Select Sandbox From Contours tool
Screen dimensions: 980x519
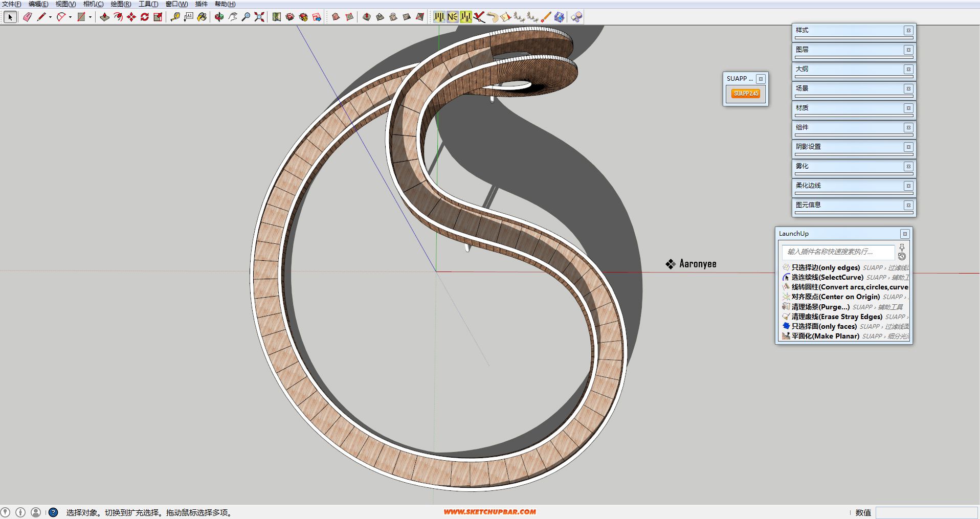(x=336, y=17)
